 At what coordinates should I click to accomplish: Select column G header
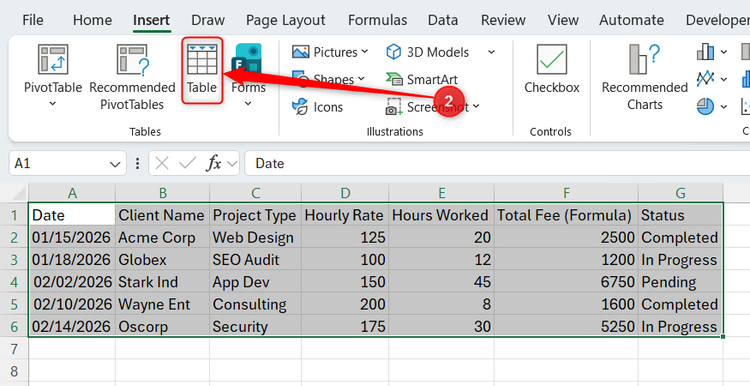tap(680, 193)
